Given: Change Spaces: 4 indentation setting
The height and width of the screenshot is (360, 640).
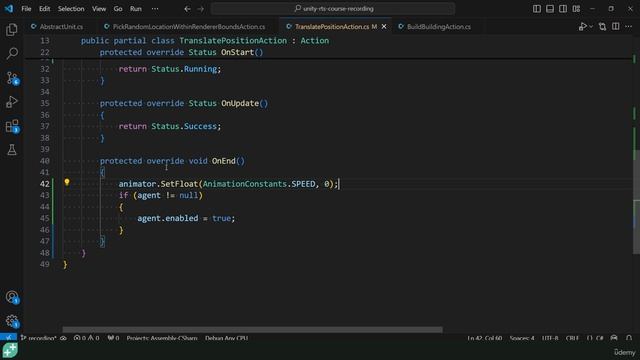Looking at the screenshot, I should 522,338.
